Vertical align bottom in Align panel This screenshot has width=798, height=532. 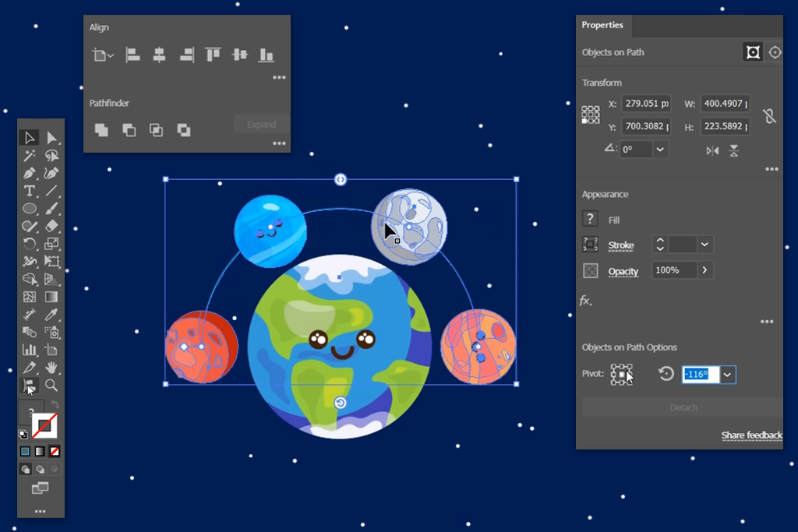(267, 55)
